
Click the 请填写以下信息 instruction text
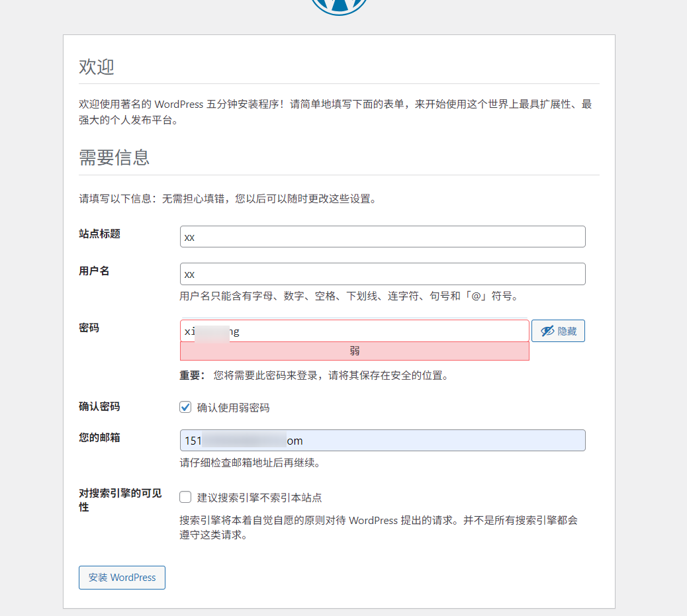click(228, 199)
